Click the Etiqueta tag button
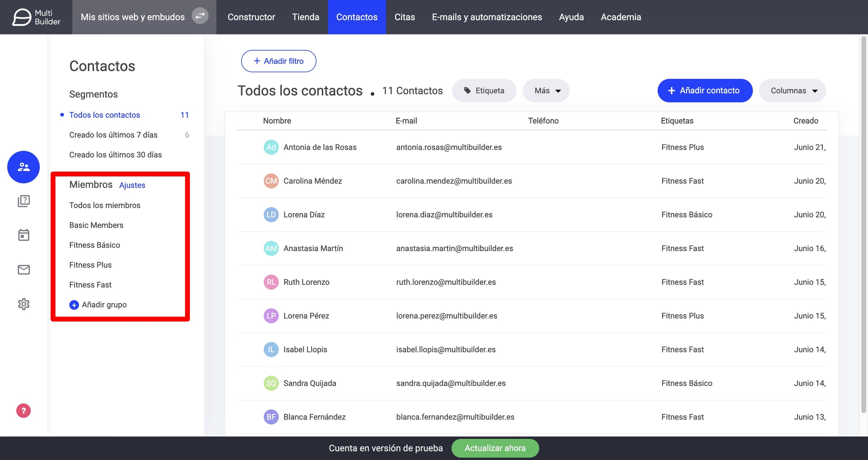Screen dimensions: 868x460 (x=484, y=91)
